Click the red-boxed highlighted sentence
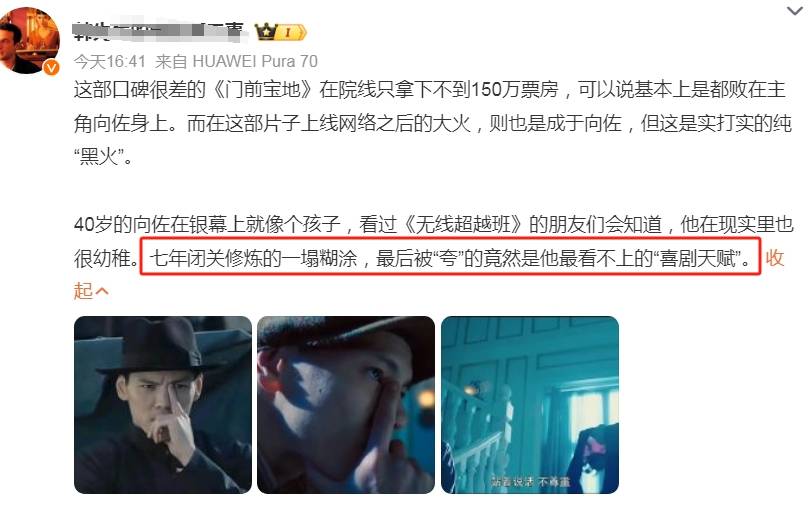 coord(450,256)
